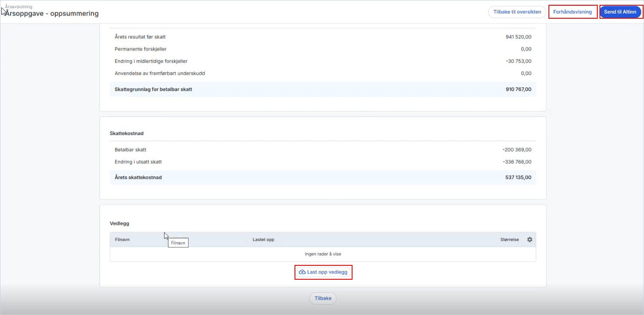Screen dimensions: 644x315
Task: Click the Tilbake button at bottom
Action: [323, 298]
